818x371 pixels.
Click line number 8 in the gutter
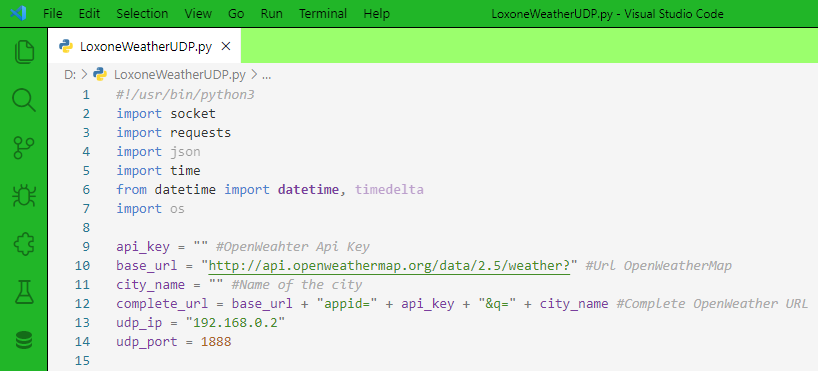click(86, 228)
